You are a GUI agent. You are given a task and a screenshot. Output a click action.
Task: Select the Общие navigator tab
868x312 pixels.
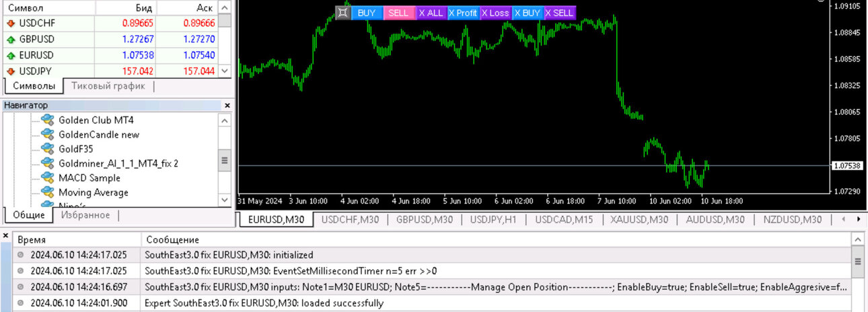(29, 215)
